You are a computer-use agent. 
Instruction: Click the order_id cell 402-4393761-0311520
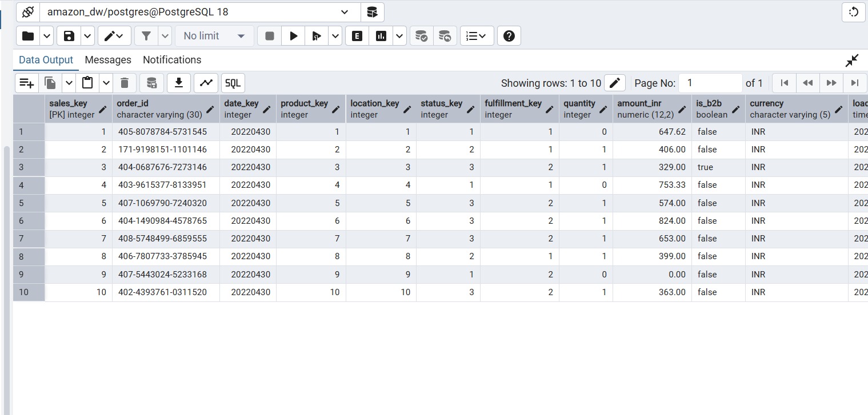coord(166,292)
